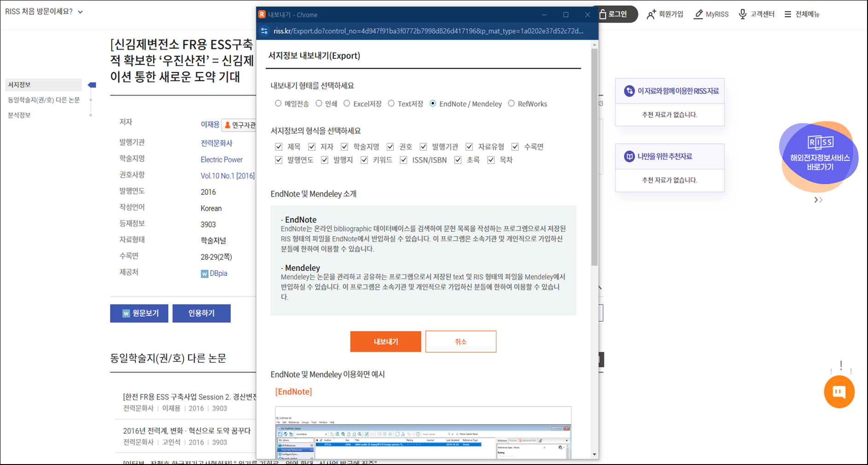Click the orange chat bubble icon
The width and height of the screenshot is (868, 465).
839,392
